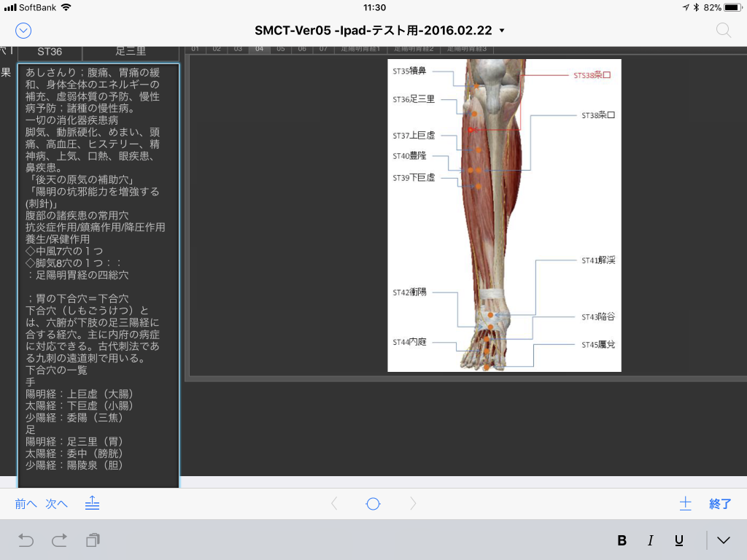The width and height of the screenshot is (747, 560).
Task: Toggle italic text formatting
Action: tap(651, 540)
